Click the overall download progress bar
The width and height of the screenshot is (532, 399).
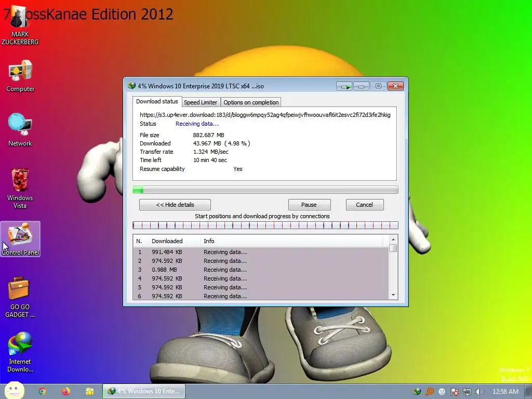[x=265, y=190]
